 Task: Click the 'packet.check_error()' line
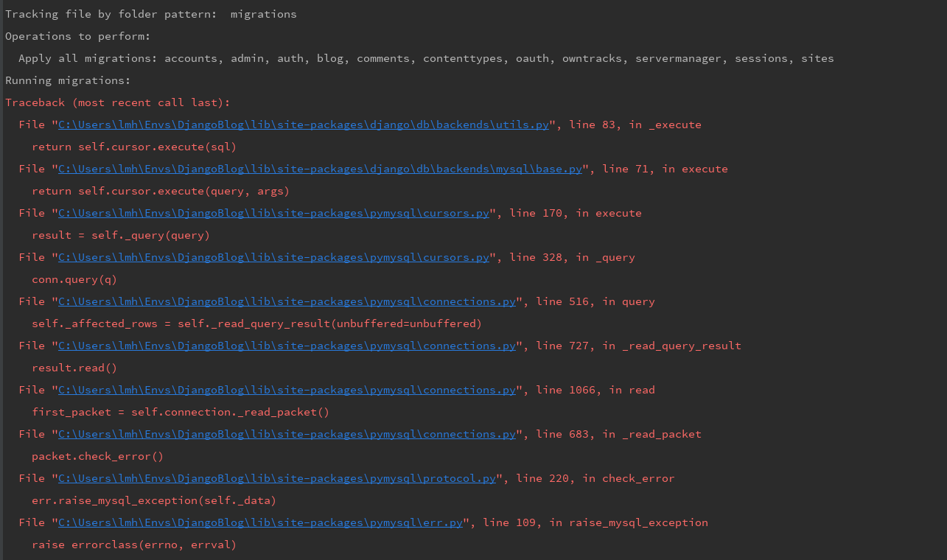click(97, 456)
